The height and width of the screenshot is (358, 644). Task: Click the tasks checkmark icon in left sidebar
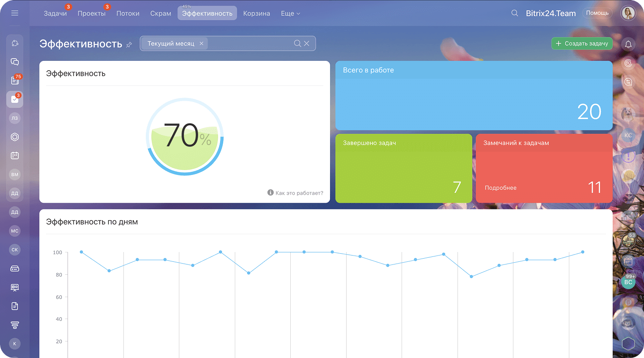[15, 99]
